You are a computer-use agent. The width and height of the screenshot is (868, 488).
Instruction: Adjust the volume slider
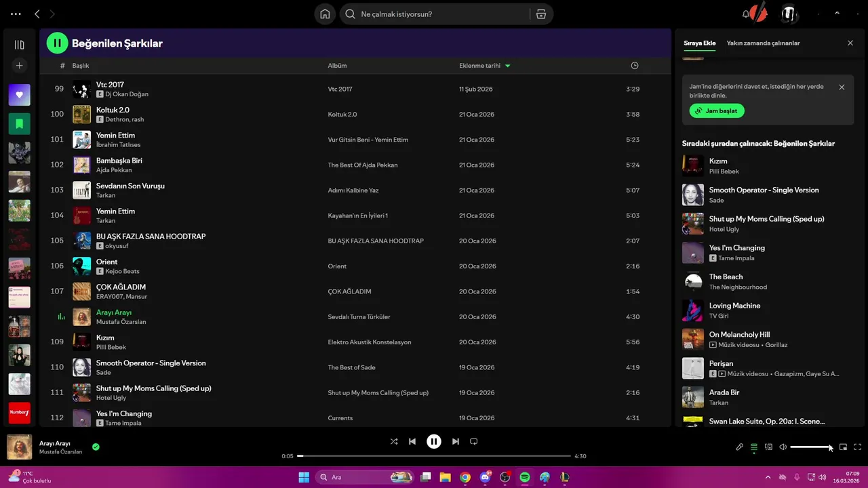(811, 447)
